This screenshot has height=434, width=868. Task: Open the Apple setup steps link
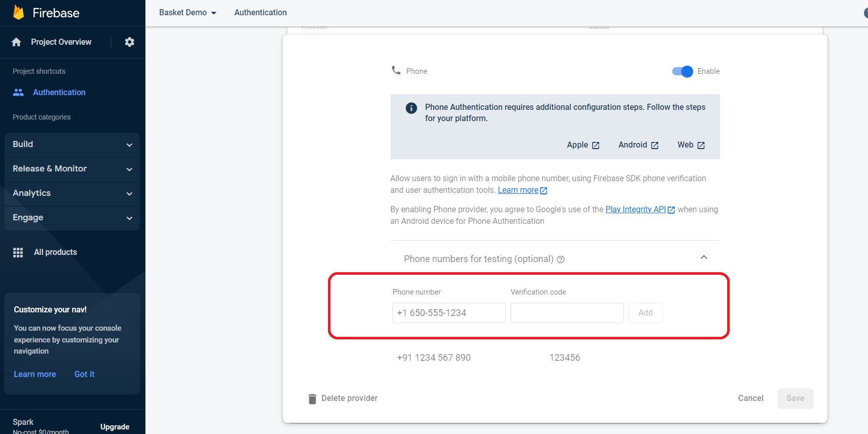(x=578, y=145)
